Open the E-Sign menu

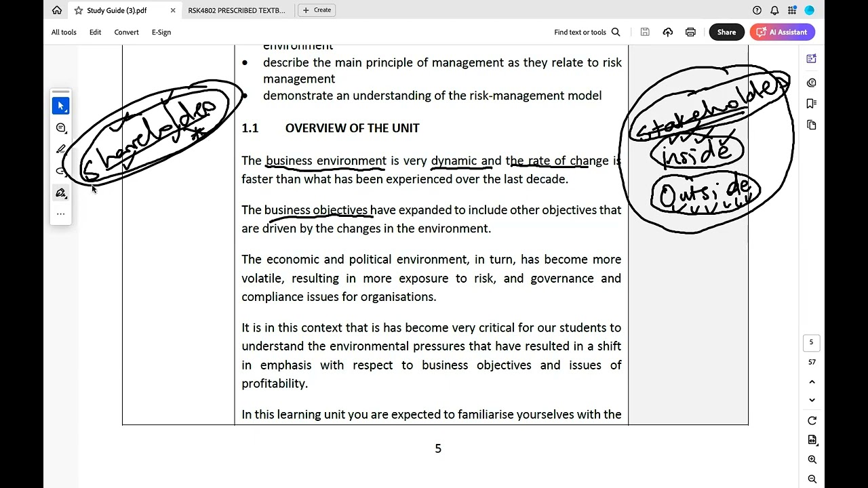click(x=161, y=32)
